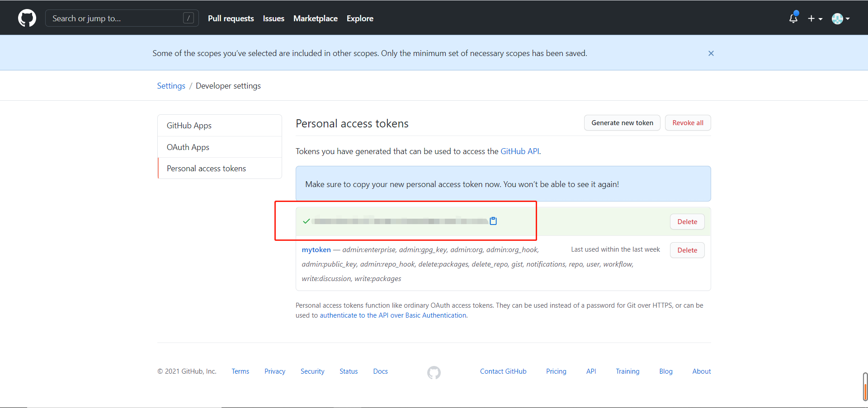Open Marketplace
The image size is (868, 408).
316,19
